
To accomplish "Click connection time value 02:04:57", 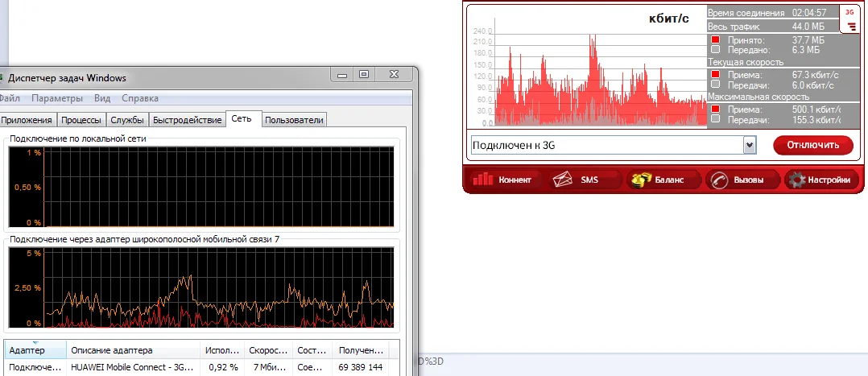I will point(808,13).
